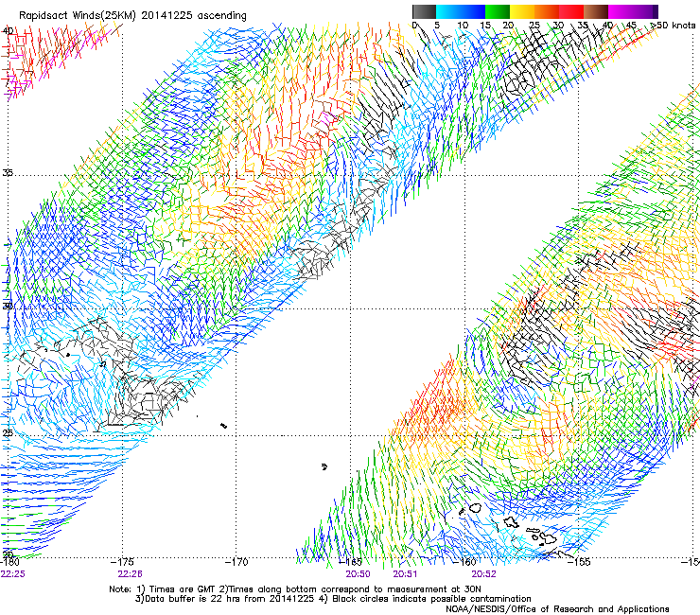Click the latitude label '30'
This screenshot has width=700, height=615.
coord(8,306)
